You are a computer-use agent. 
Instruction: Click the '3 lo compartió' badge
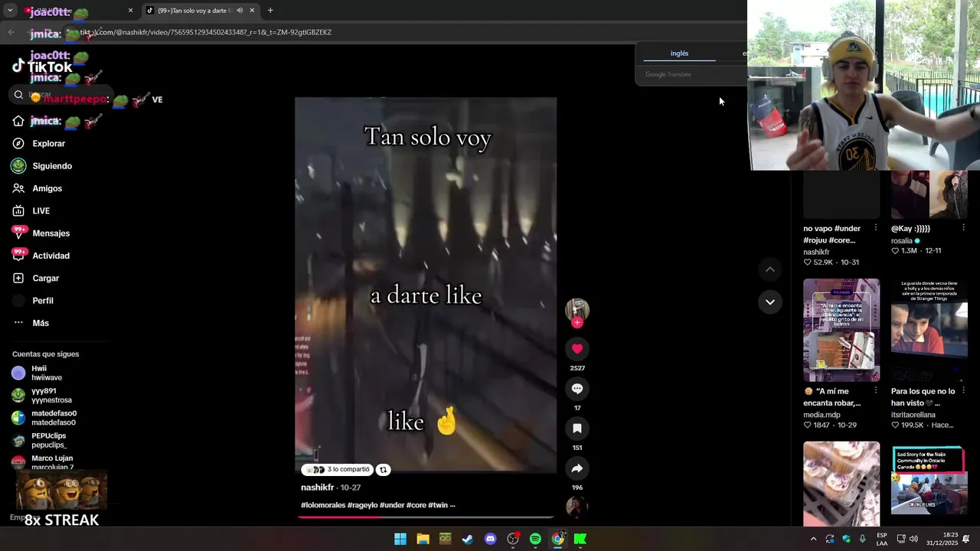(338, 470)
